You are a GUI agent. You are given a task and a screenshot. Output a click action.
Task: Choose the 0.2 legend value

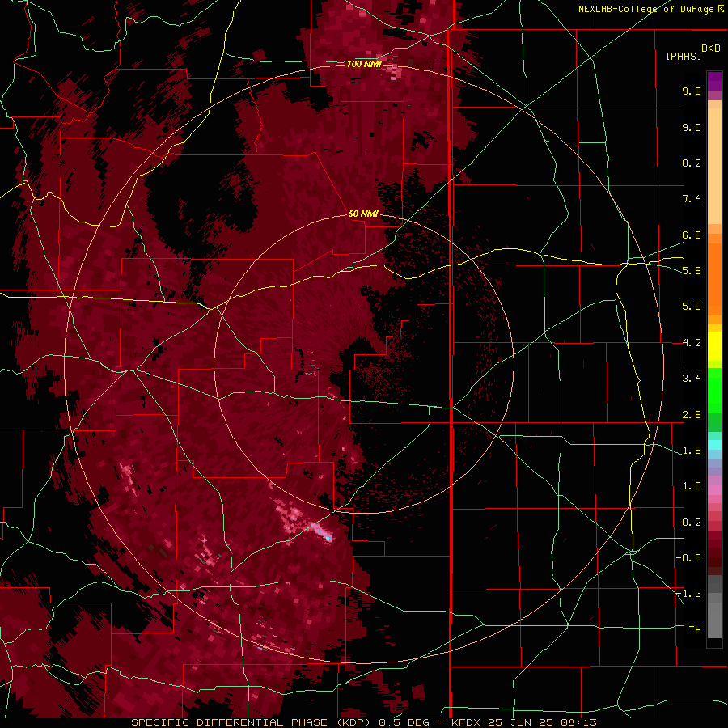tap(692, 523)
